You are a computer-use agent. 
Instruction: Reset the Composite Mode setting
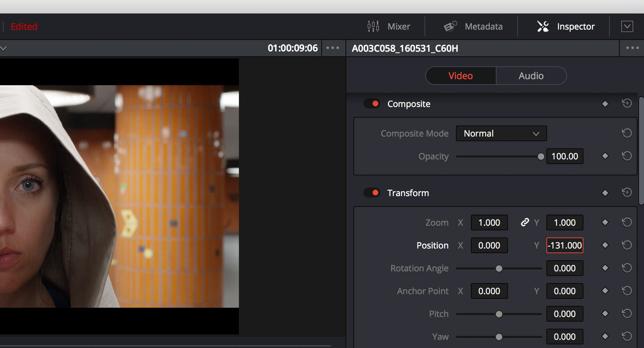[x=627, y=133]
